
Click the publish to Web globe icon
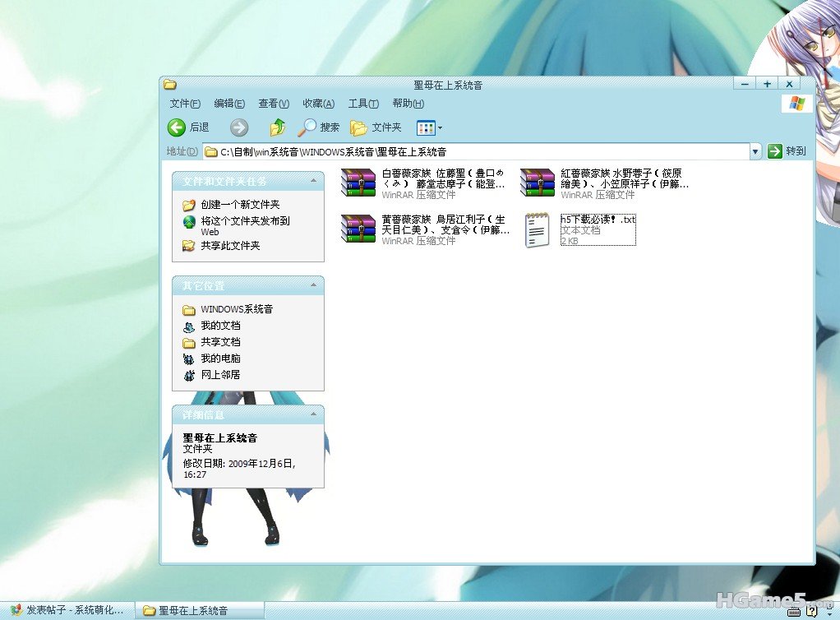(189, 222)
